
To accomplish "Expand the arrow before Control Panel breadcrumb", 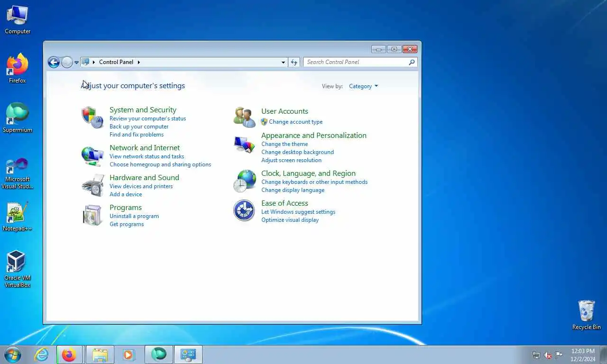I will 94,62.
